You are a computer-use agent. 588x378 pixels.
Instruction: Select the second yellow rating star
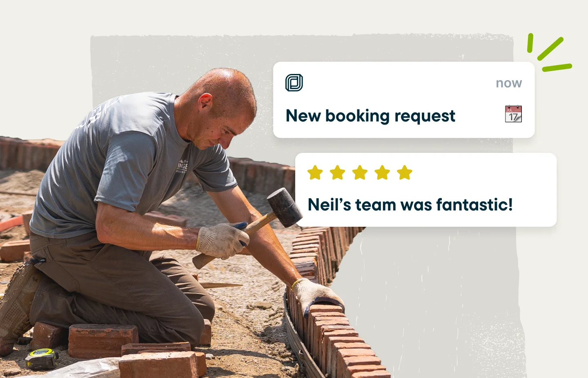point(338,172)
